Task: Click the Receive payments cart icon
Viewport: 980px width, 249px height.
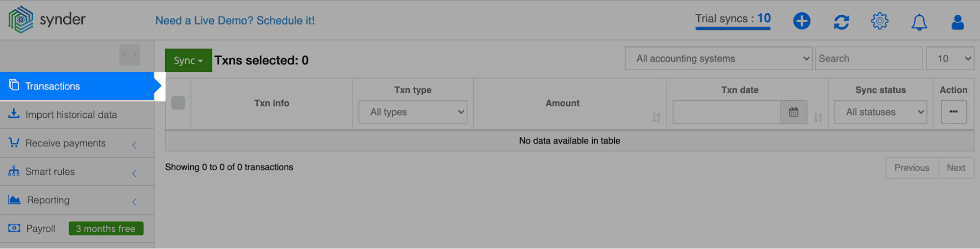Action: [14, 142]
